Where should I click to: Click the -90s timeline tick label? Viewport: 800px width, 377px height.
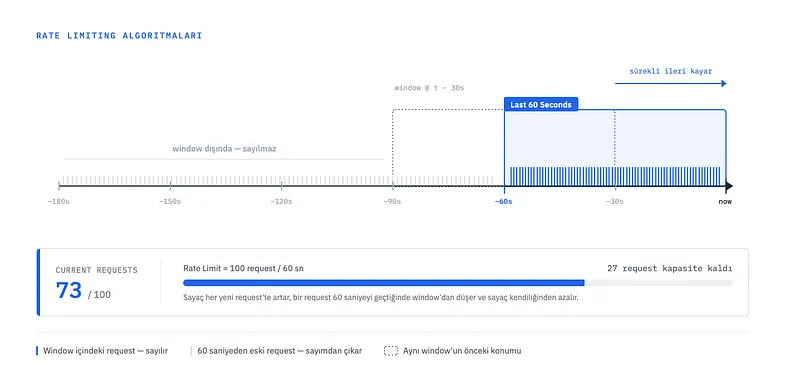tap(392, 202)
